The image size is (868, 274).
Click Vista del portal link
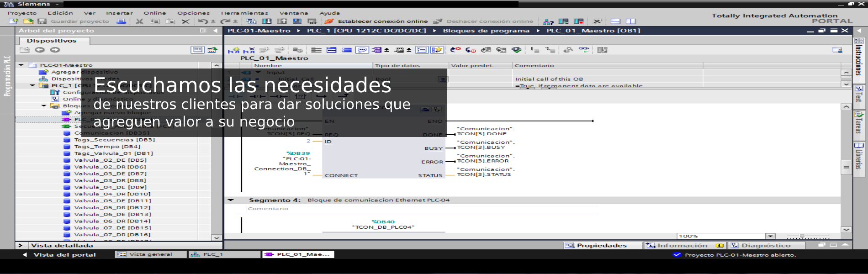[x=64, y=254]
